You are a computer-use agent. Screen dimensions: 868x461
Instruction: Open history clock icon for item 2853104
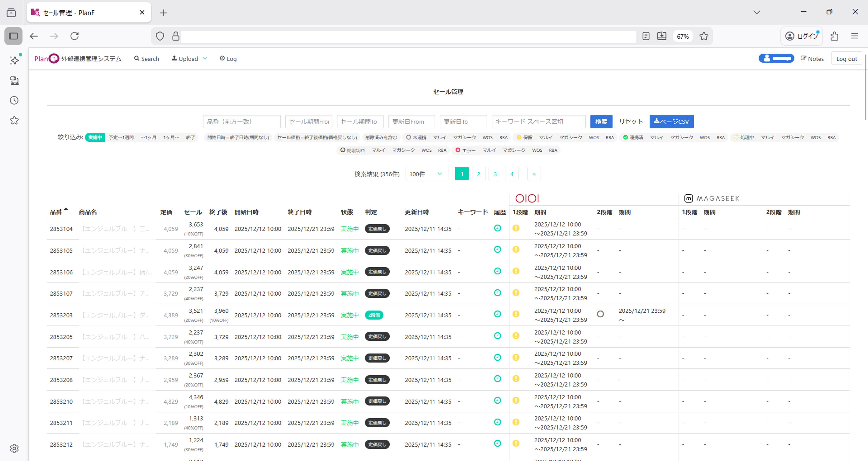tap(497, 228)
